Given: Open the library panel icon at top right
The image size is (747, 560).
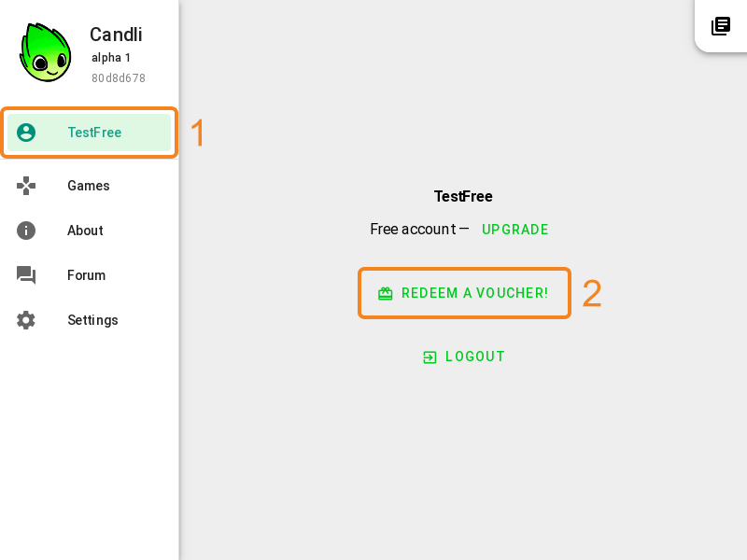Looking at the screenshot, I should click(x=721, y=26).
